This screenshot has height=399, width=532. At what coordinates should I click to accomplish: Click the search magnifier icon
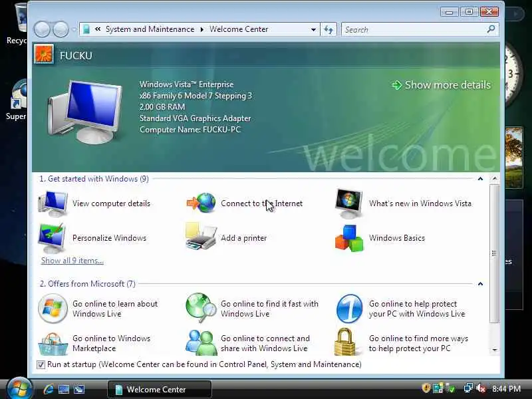pos(491,29)
